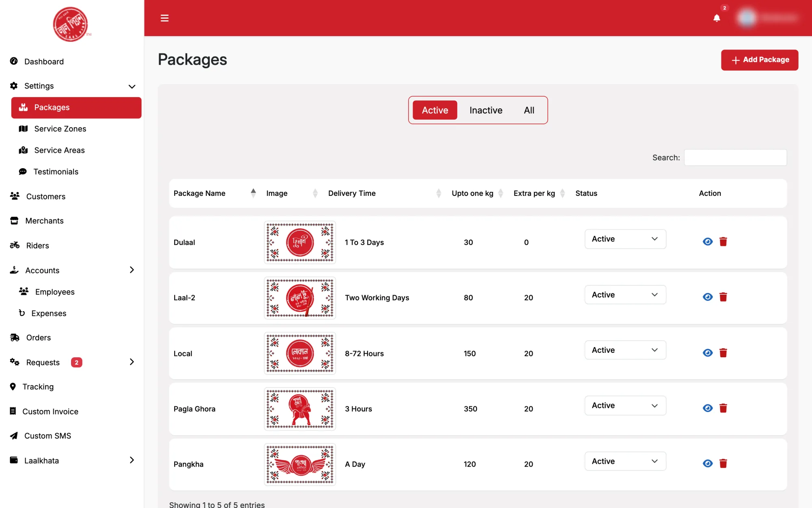This screenshot has width=812, height=508.
Task: Sort by Extra per kg column arrows
Action: (562, 193)
